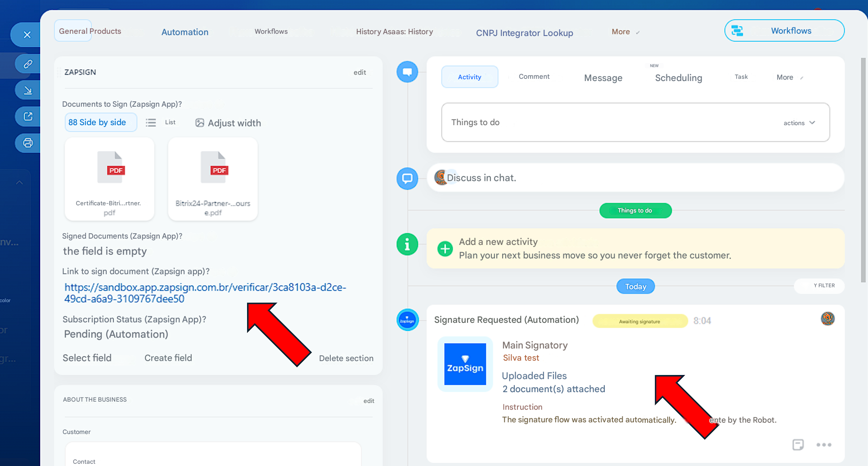868x466 pixels.
Task: Open Certificate-Bitri...rtner.pdf thumbnail
Action: pyautogui.click(x=109, y=179)
